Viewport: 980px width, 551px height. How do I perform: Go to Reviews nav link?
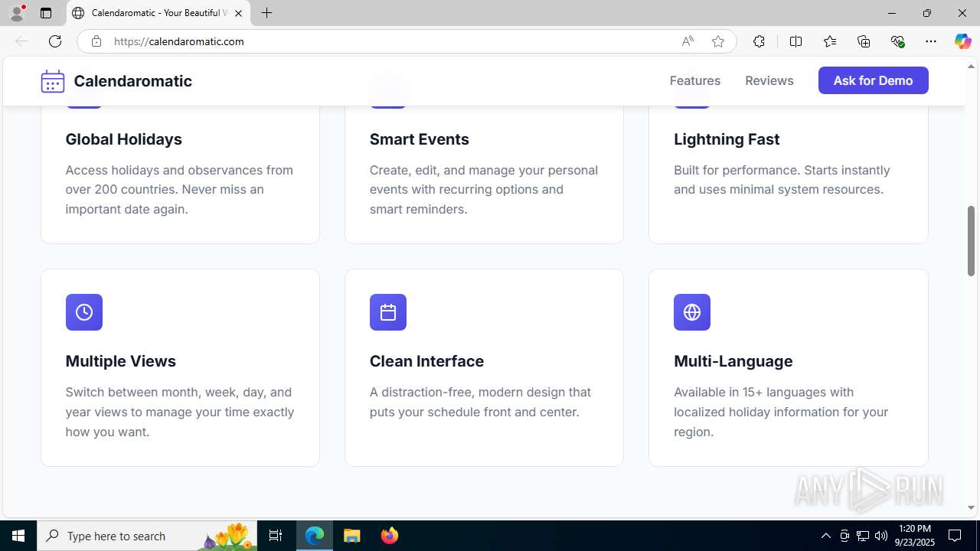coord(769,80)
